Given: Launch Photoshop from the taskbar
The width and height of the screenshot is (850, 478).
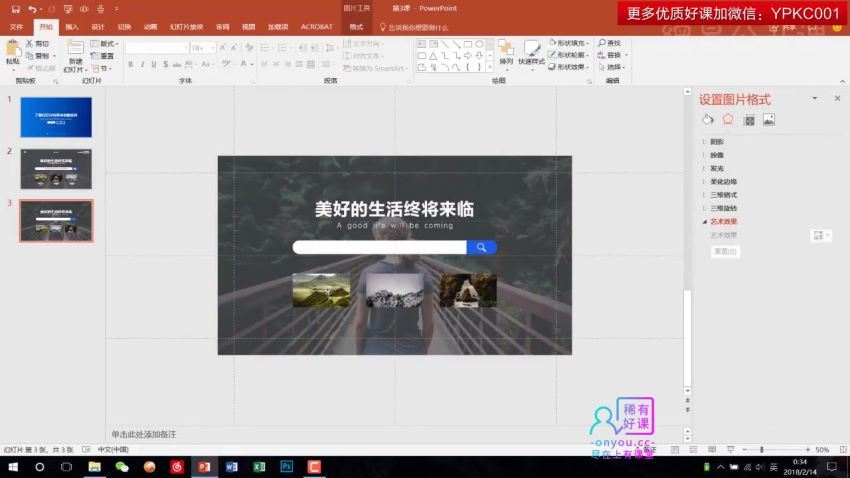Looking at the screenshot, I should pyautogui.click(x=286, y=467).
